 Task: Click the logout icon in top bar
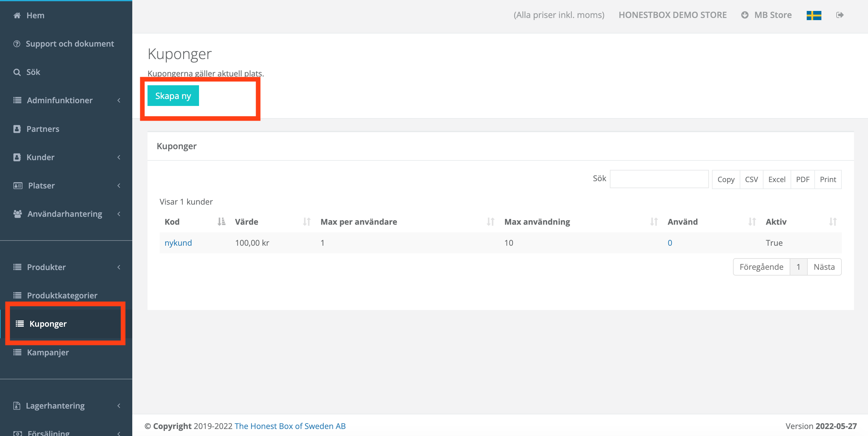tap(840, 15)
